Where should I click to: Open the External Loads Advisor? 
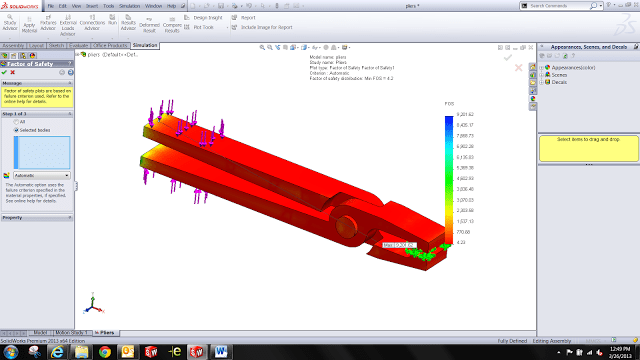click(x=68, y=25)
